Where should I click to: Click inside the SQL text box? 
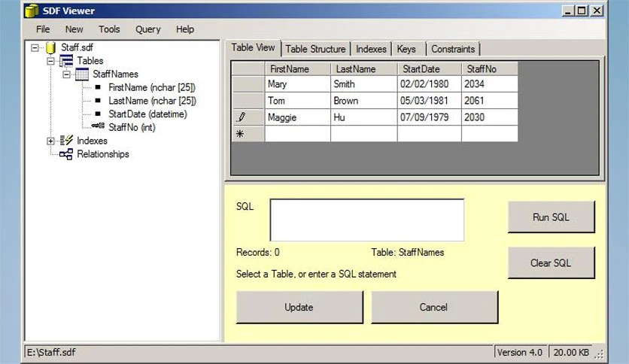(367, 220)
